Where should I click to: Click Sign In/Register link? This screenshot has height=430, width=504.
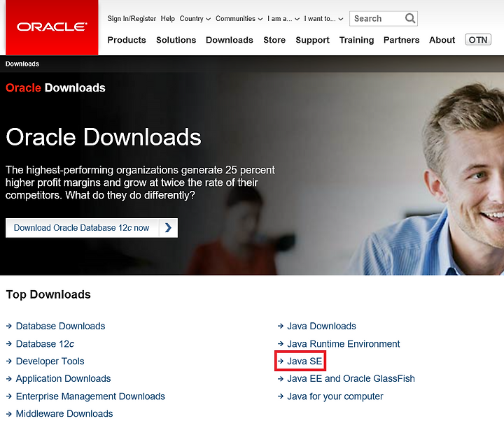[132, 19]
